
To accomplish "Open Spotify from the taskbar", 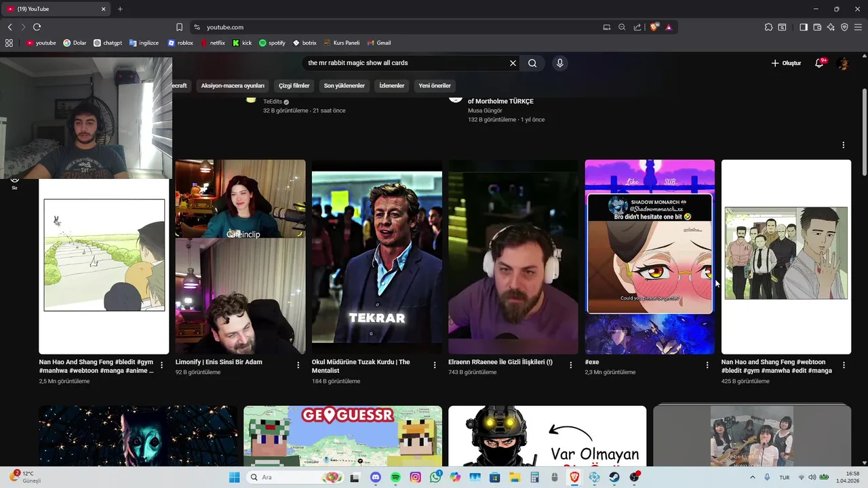I will (x=395, y=477).
